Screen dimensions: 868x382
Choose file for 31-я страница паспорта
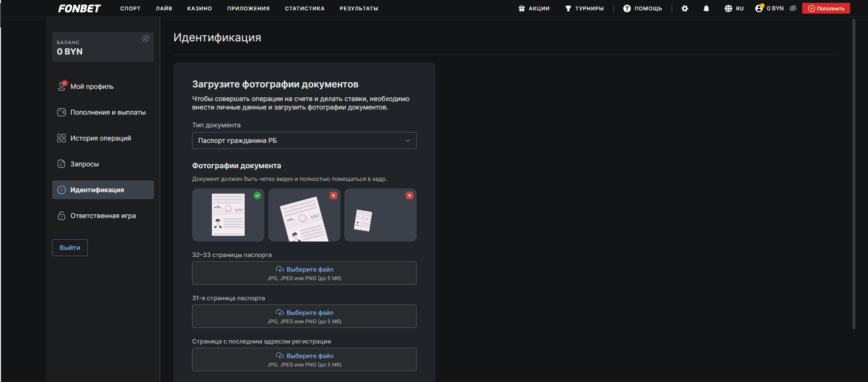click(x=304, y=316)
